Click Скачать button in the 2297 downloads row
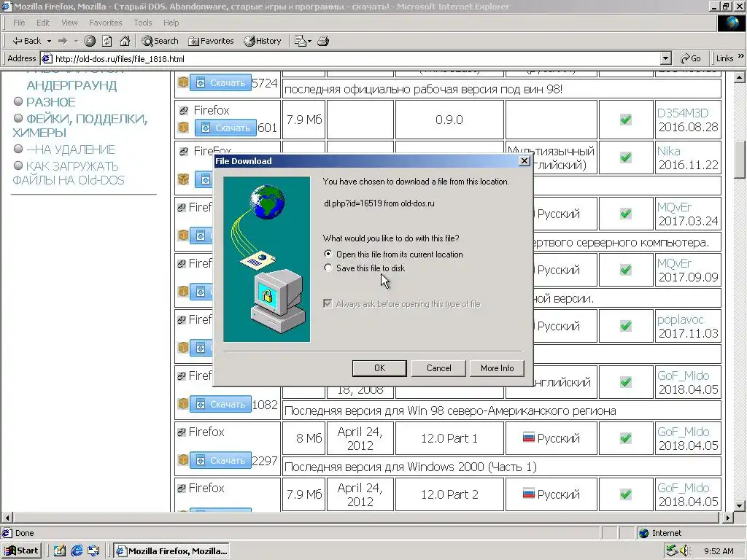 (x=220, y=460)
